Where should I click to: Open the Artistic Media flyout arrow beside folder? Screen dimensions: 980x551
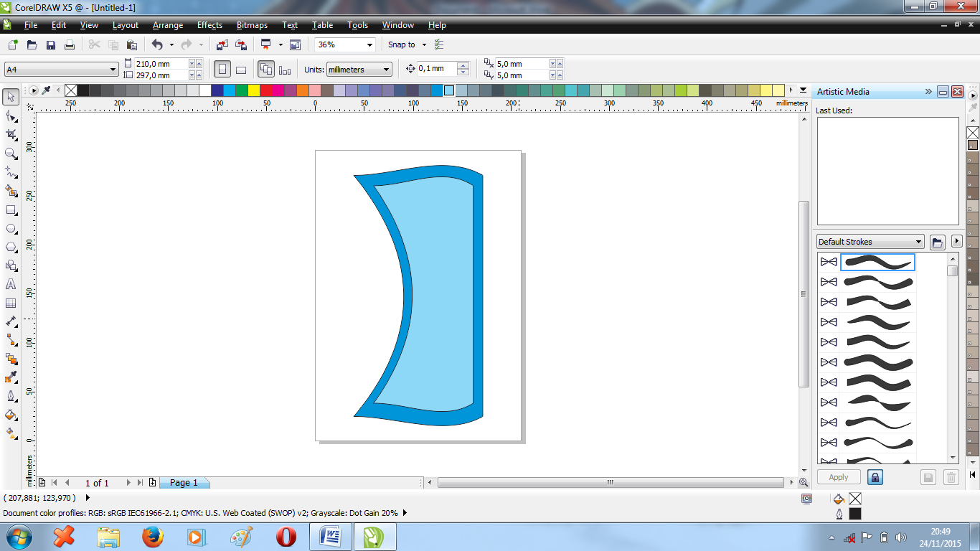pos(956,242)
